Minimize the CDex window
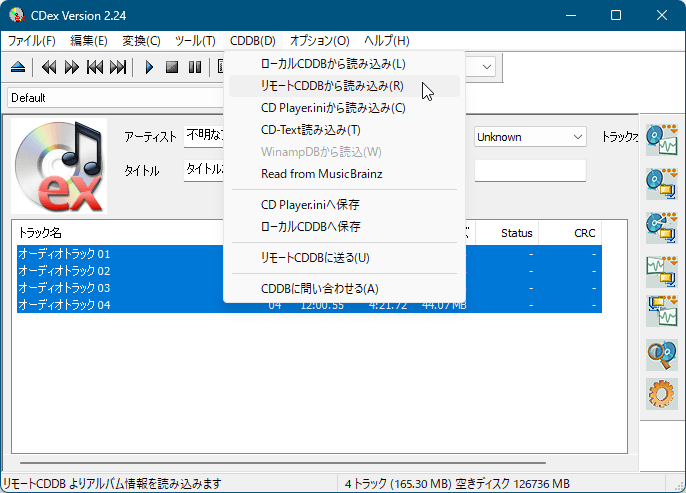Screen dimensions: 686x493 (570, 15)
